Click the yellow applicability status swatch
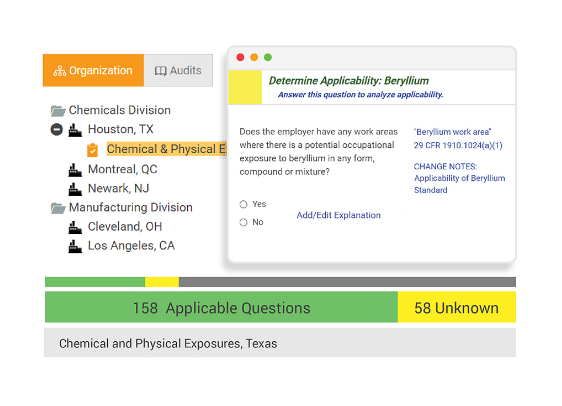 [x=245, y=87]
